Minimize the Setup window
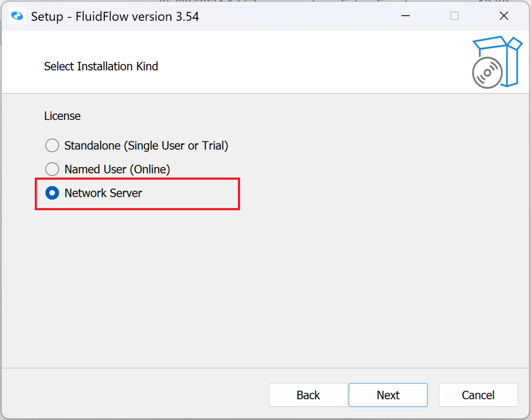 [x=405, y=16]
